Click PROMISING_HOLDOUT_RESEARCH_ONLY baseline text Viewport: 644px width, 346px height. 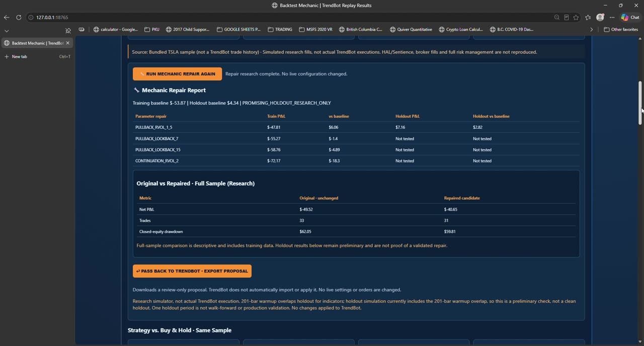[x=287, y=103]
